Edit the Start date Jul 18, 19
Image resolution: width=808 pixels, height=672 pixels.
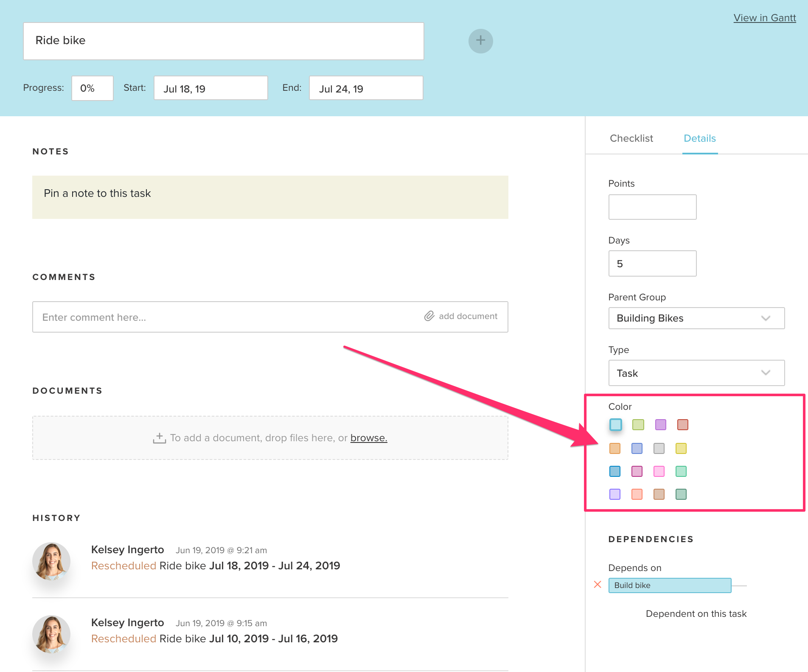point(210,88)
